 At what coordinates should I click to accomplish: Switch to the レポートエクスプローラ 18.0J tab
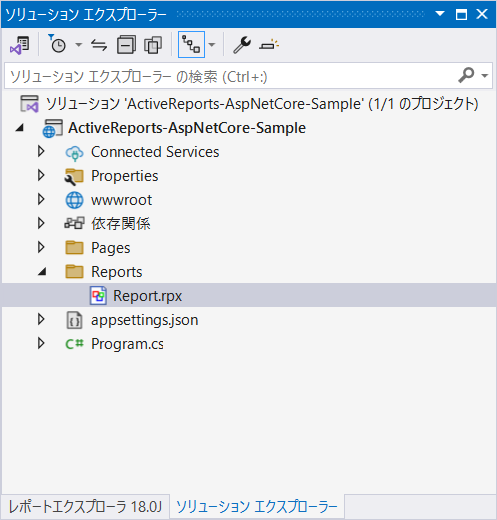tap(85, 507)
